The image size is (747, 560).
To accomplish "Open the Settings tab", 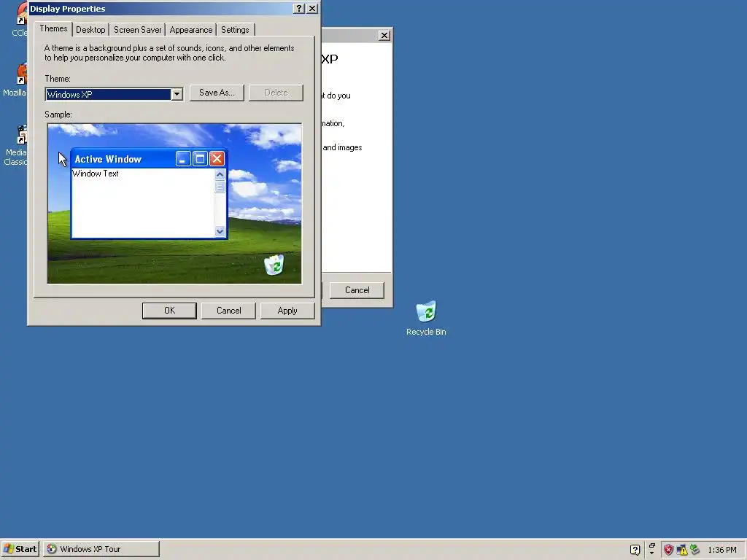I will (x=235, y=29).
